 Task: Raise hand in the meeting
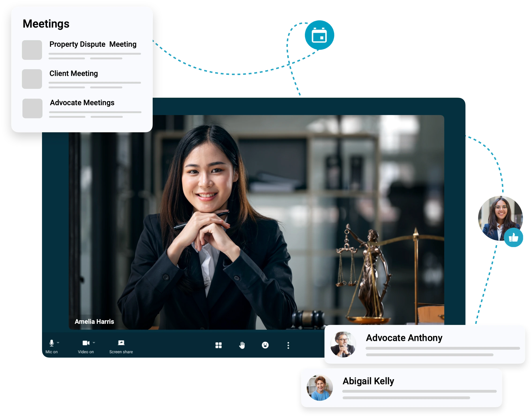pyautogui.click(x=242, y=345)
